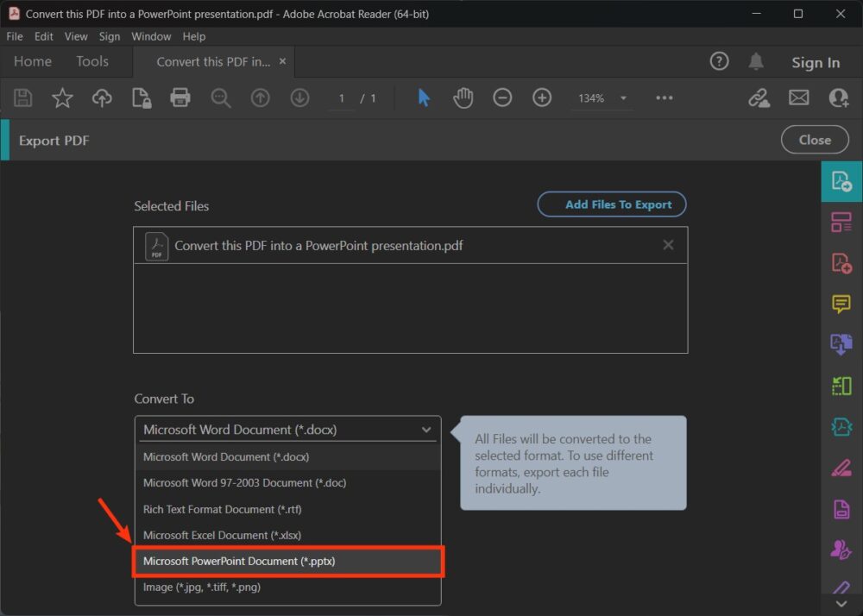Choose Microsoft PowerPoint Document (*.pptx) option
Image resolution: width=863 pixels, height=616 pixels.
point(287,561)
